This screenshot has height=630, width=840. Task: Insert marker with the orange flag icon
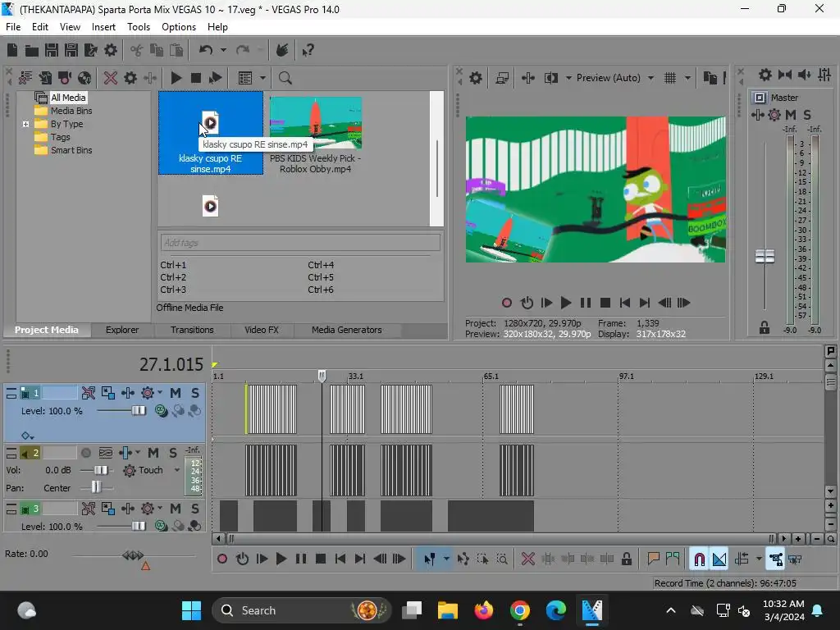[653, 559]
